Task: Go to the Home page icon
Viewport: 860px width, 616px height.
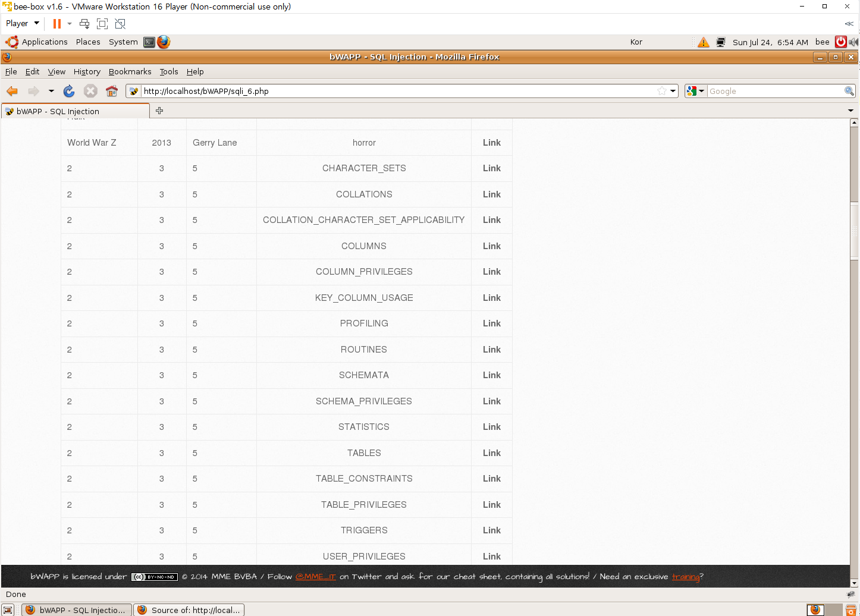Action: 112,91
